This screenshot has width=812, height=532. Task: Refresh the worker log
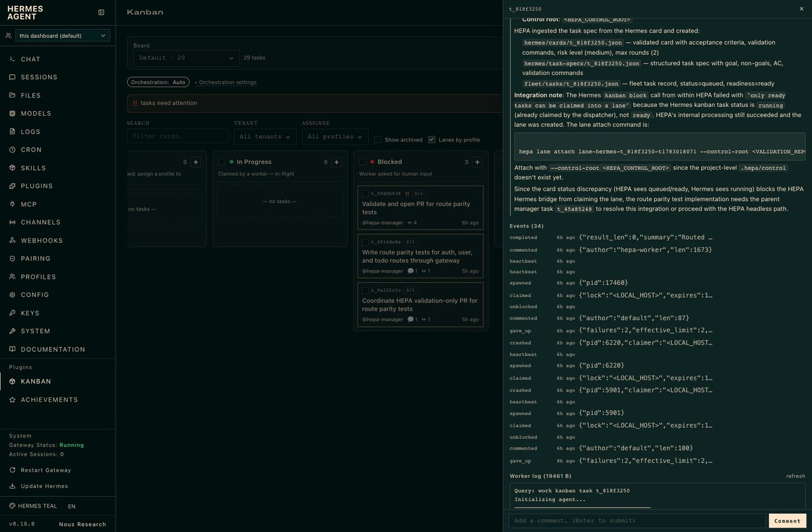796,476
